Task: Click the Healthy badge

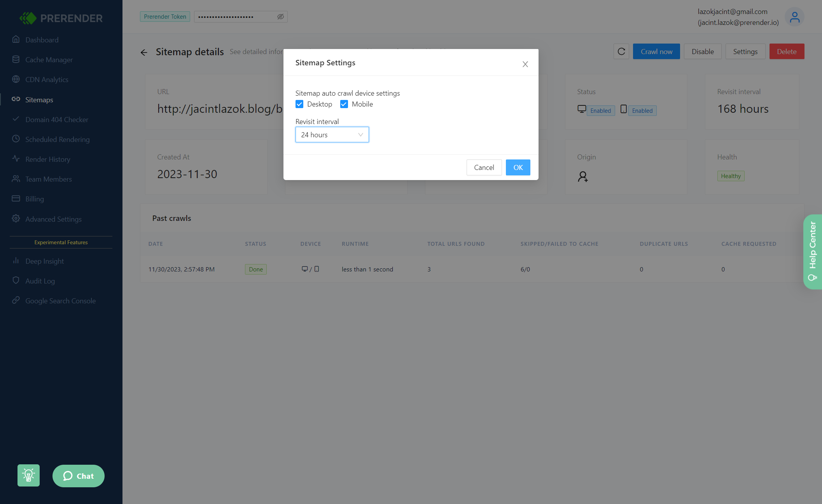Action: (731, 176)
